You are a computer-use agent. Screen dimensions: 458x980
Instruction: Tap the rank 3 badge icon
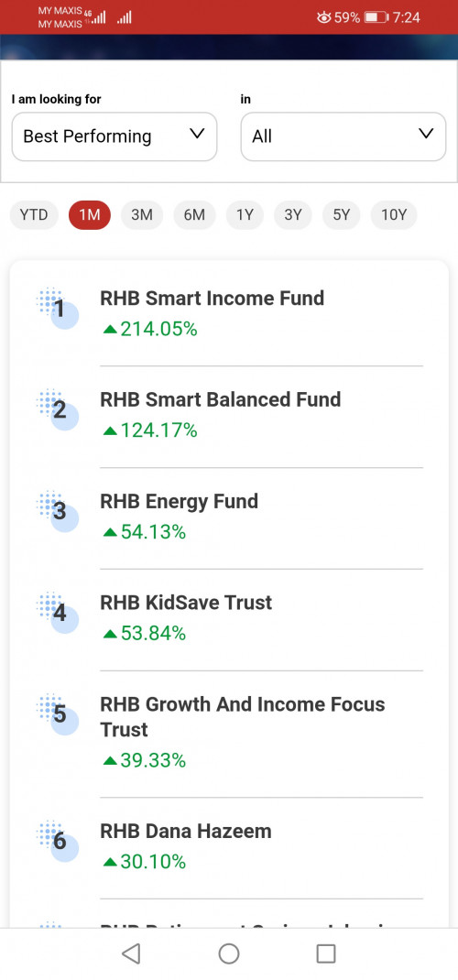tap(58, 511)
